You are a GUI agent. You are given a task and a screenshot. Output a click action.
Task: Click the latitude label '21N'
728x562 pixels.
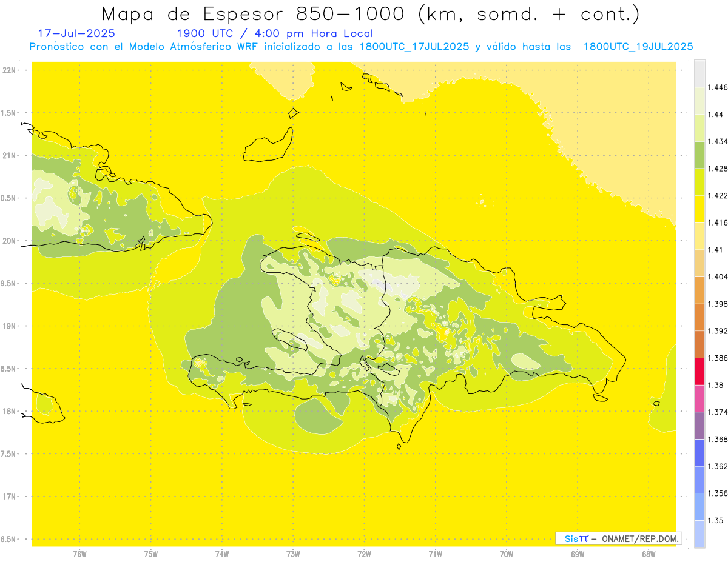[x=10, y=155]
